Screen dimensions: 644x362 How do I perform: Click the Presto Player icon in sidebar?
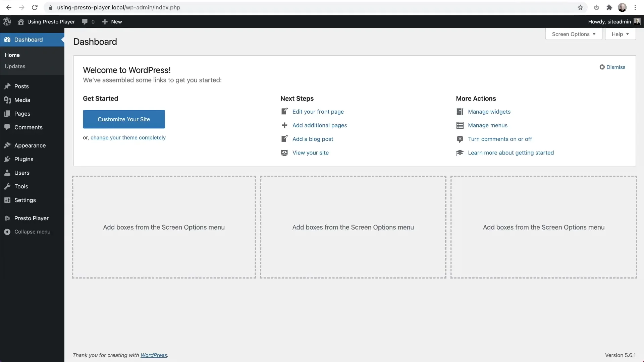tap(7, 218)
